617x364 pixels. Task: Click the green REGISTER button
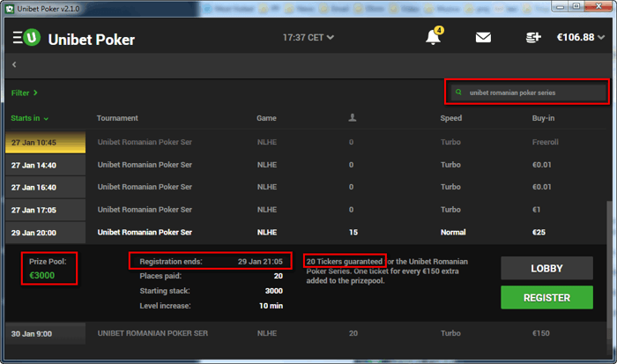pos(546,298)
